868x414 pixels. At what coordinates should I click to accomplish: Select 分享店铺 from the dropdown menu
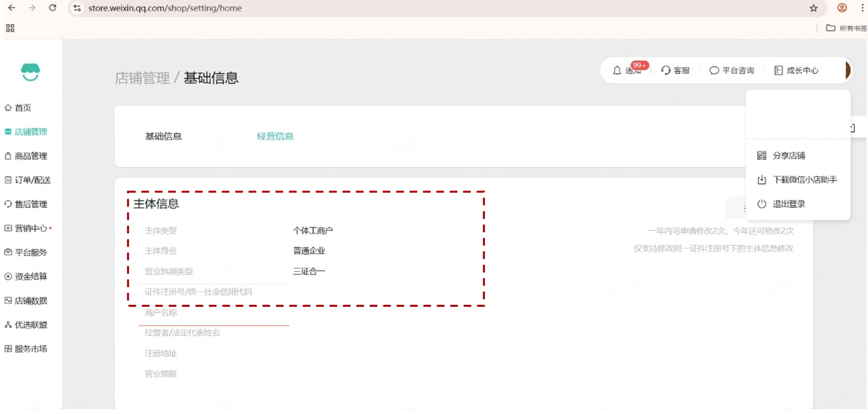pyautogui.click(x=788, y=156)
